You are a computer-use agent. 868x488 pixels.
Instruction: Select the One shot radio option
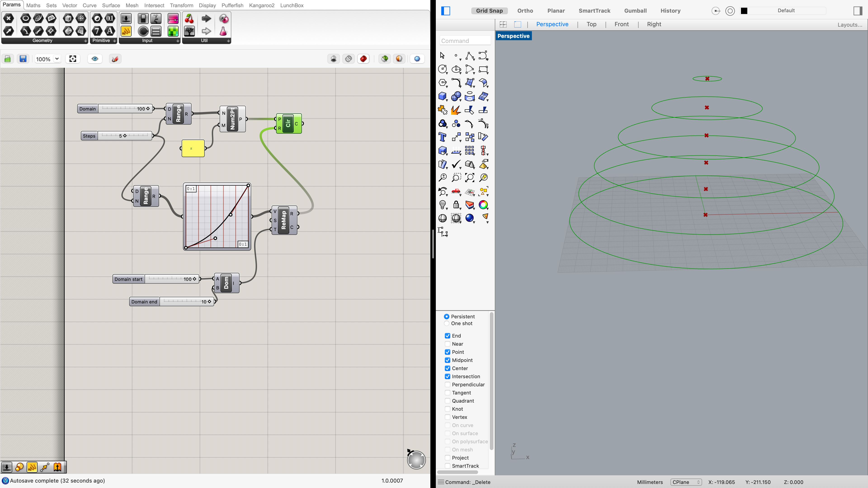tap(446, 323)
